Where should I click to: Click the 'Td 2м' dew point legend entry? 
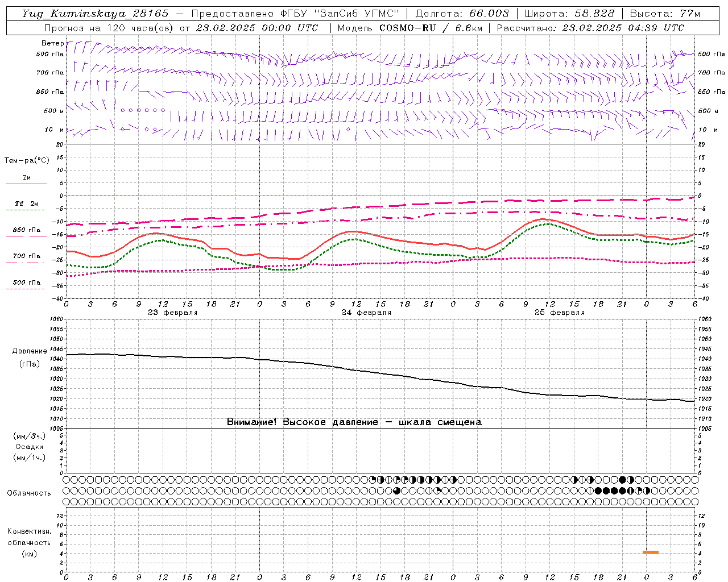tap(27, 203)
